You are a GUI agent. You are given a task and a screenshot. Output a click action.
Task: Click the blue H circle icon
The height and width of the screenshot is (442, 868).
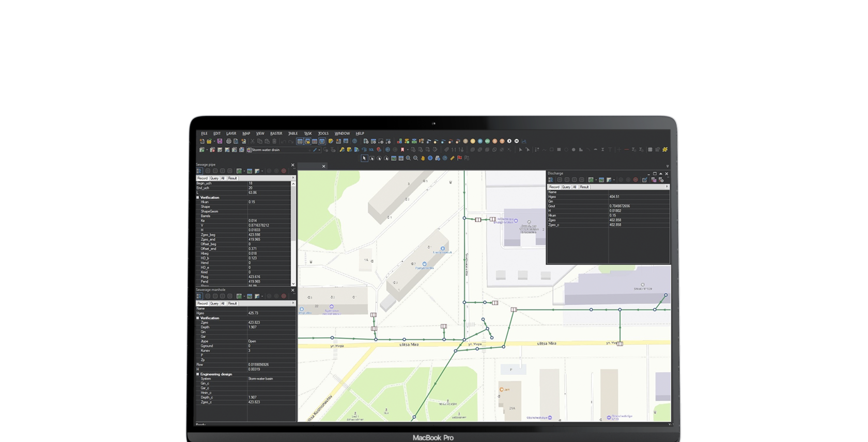click(480, 141)
